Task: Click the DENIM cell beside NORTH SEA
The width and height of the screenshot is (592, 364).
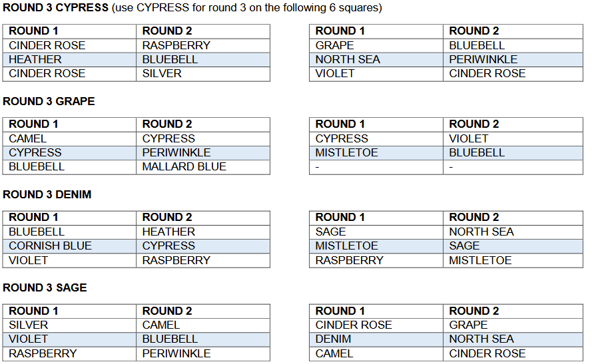Action: point(334,339)
